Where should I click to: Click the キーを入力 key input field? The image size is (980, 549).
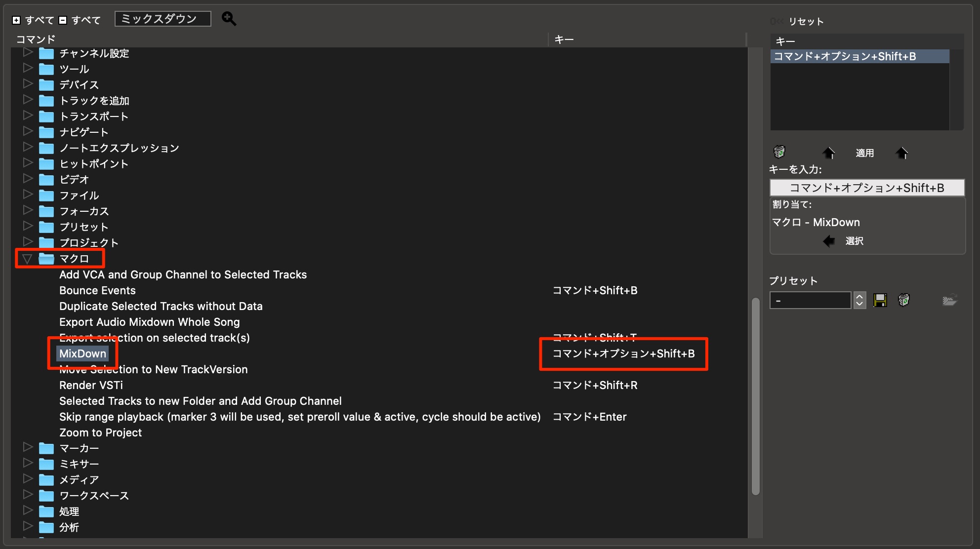[867, 188]
